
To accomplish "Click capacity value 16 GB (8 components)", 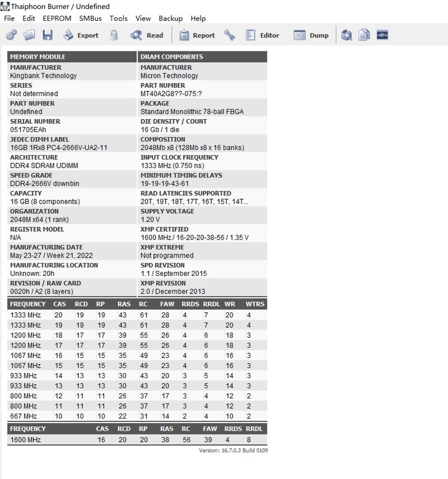I will (x=45, y=202).
